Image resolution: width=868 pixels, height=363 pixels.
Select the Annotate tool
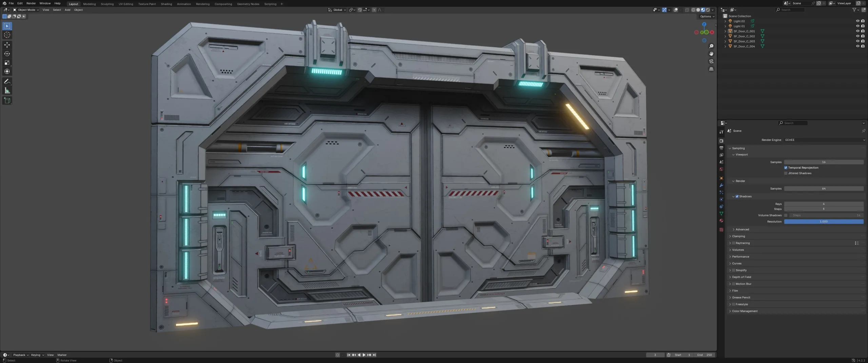coord(7,81)
